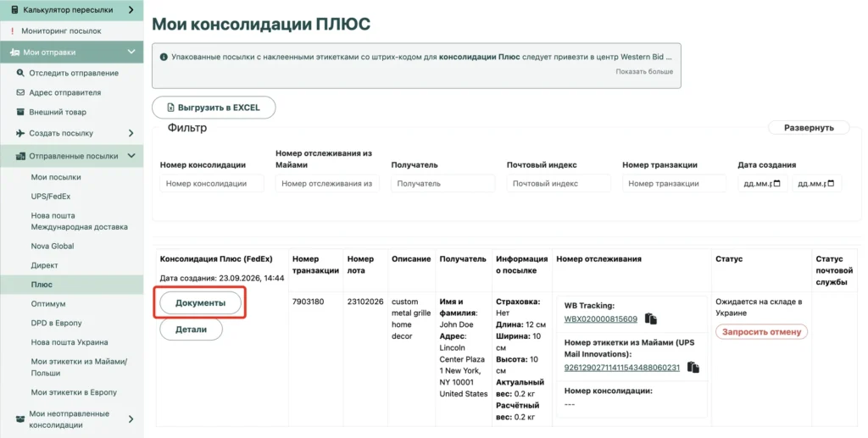Open Мои этикетки из Майами/Польши

(79, 367)
